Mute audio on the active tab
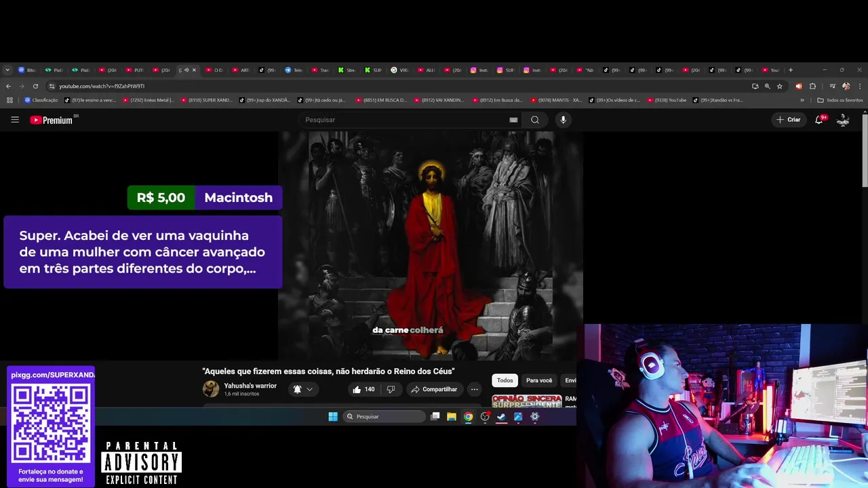The image size is (868, 488). coord(186,70)
